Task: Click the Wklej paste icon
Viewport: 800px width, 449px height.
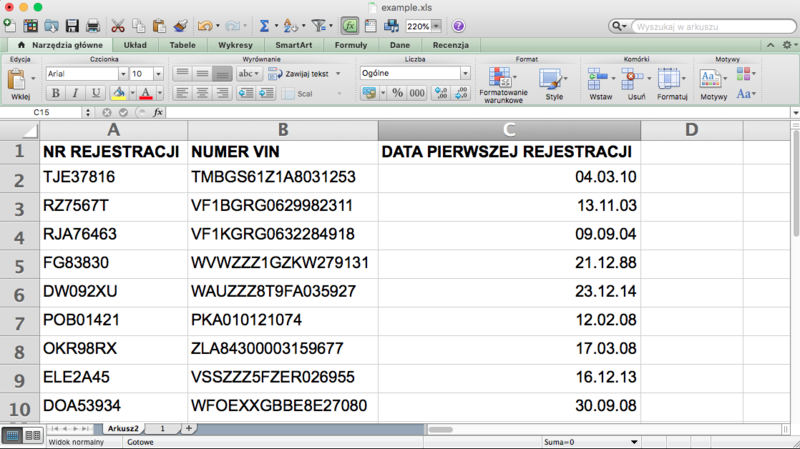Action: [x=20, y=80]
